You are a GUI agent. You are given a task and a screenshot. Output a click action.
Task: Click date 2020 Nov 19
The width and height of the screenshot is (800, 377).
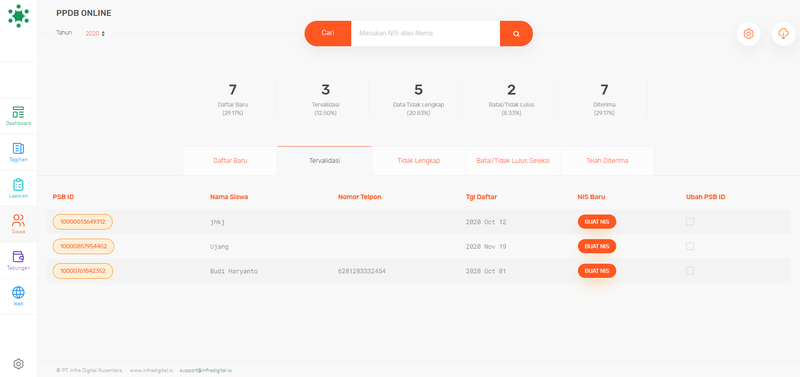point(486,247)
